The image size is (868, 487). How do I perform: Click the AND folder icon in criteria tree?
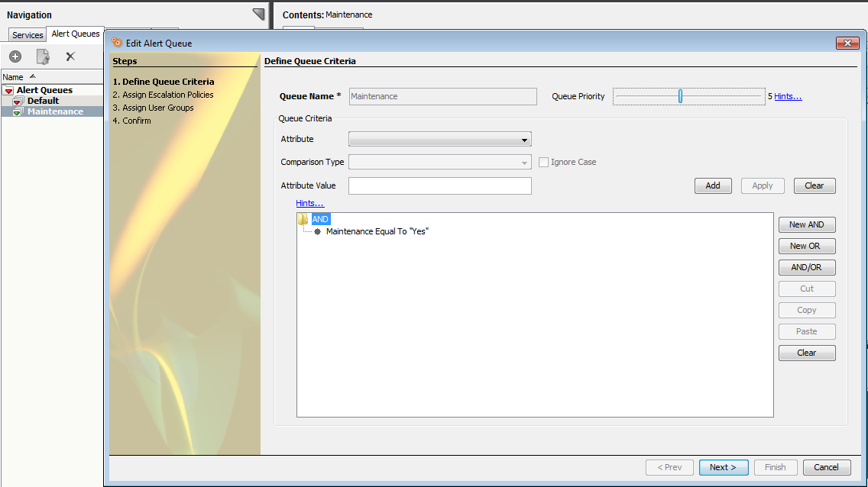click(303, 219)
